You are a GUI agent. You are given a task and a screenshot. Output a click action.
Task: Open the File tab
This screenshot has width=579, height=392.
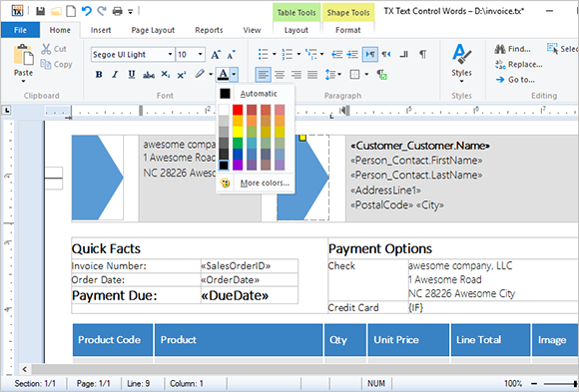[x=20, y=30]
